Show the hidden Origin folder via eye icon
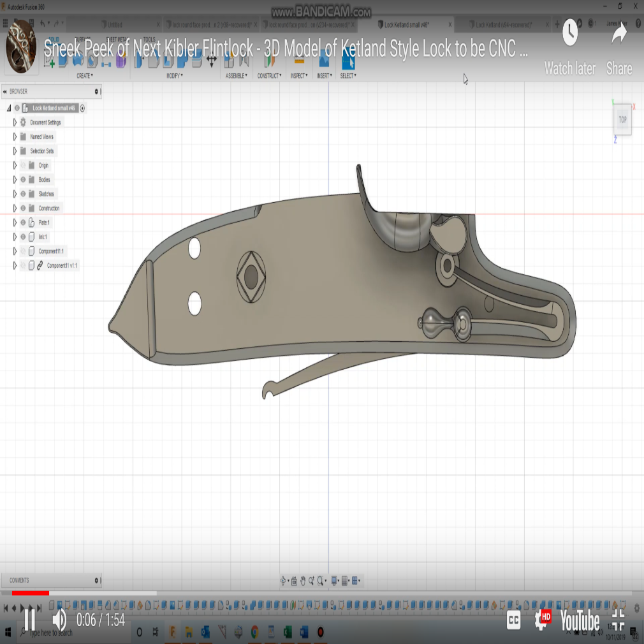Viewport: 644px width, 644px height. pos(23,166)
